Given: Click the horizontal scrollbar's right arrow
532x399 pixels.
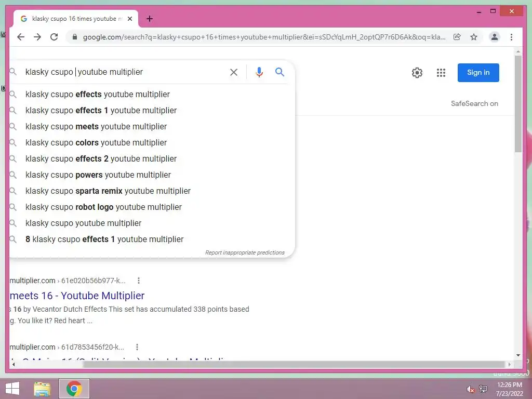Looking at the screenshot, I should [509, 364].
